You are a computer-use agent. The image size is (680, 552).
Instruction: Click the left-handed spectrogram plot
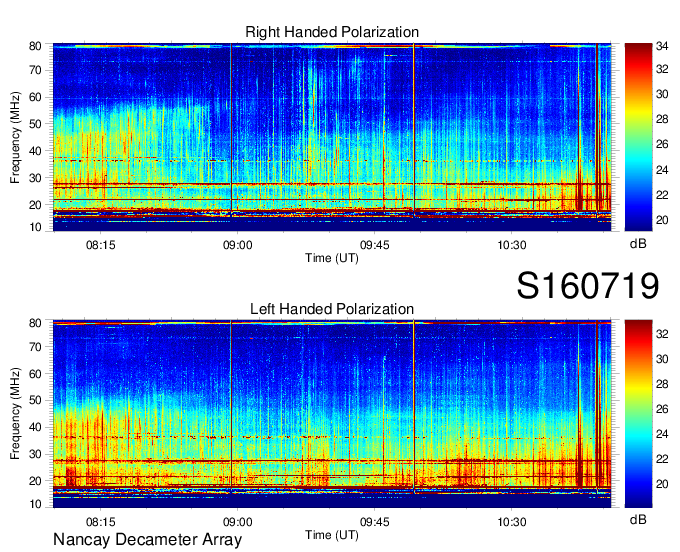click(x=332, y=414)
